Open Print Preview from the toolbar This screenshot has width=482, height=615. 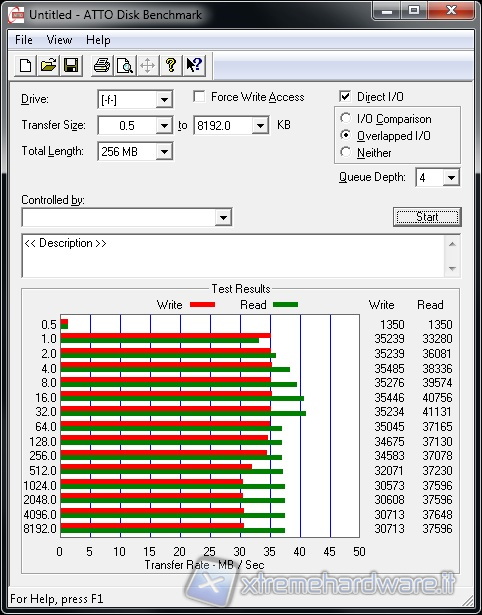coord(125,65)
